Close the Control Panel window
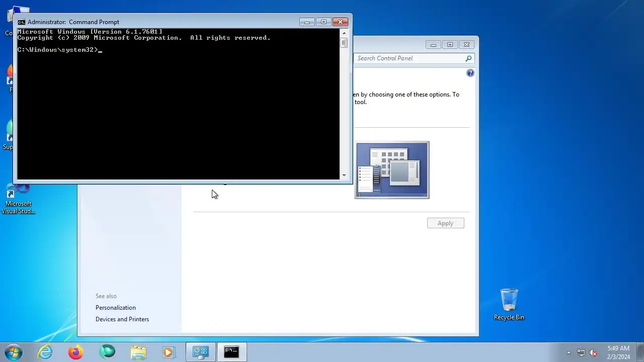Image resolution: width=644 pixels, height=362 pixels. pyautogui.click(x=467, y=45)
